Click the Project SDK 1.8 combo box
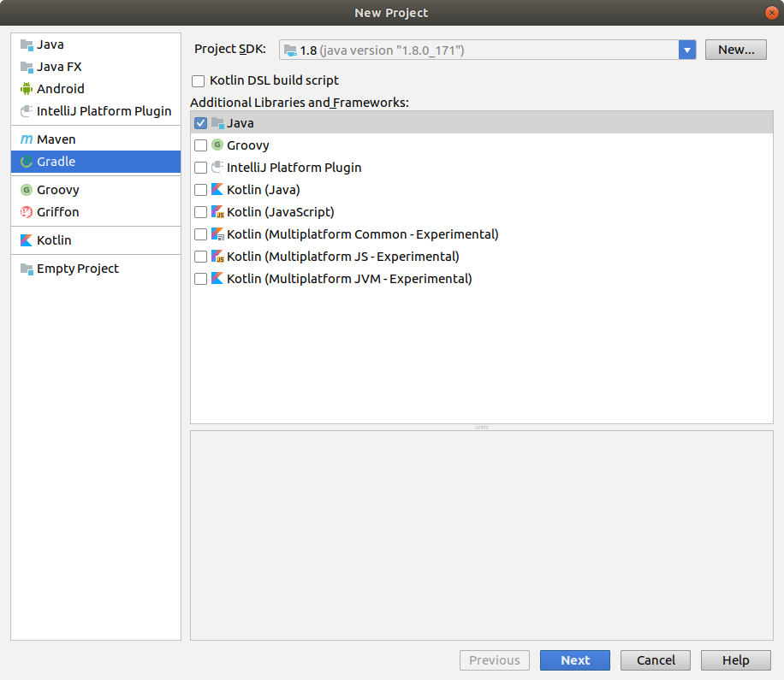 (x=488, y=50)
